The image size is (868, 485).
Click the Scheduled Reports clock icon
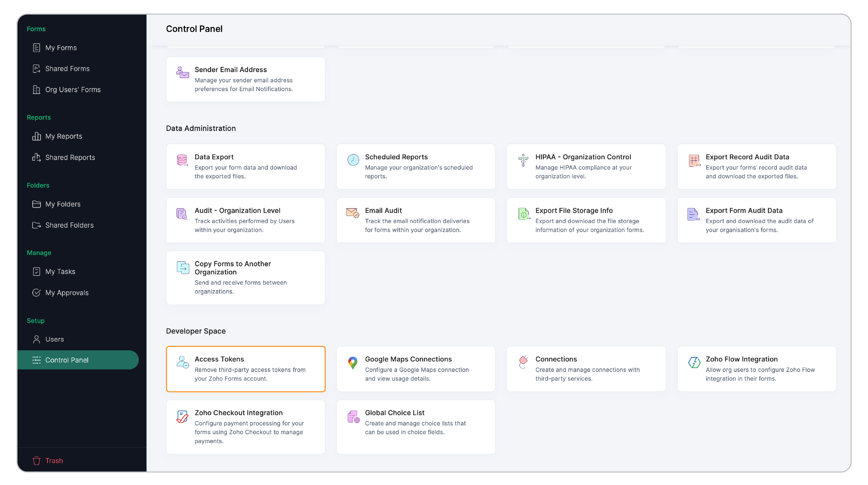(353, 160)
